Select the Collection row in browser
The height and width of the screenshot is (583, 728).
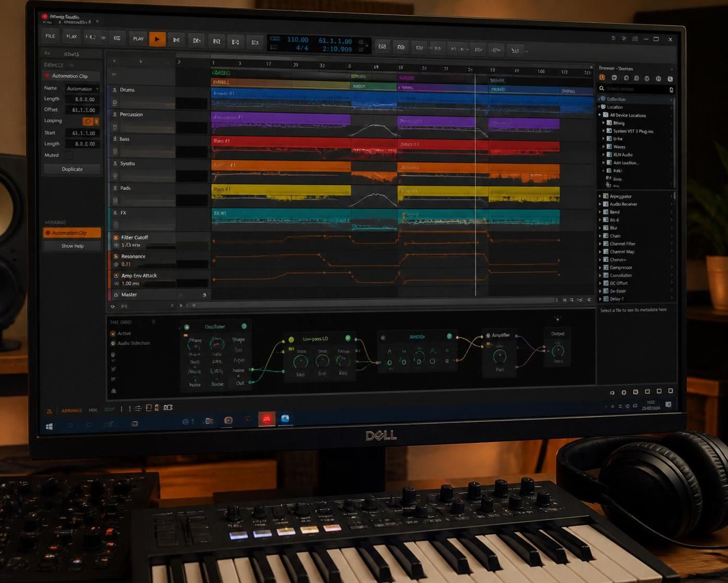(636, 99)
